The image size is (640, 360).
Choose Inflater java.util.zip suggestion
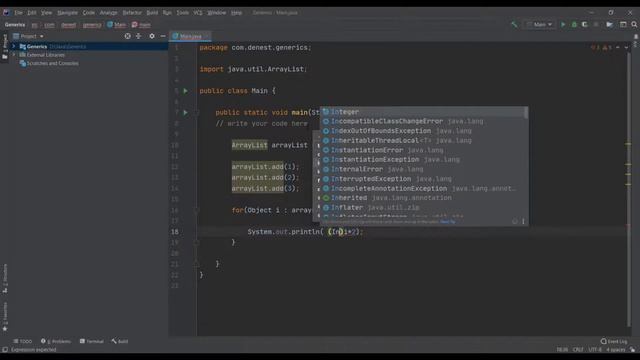[423, 207]
